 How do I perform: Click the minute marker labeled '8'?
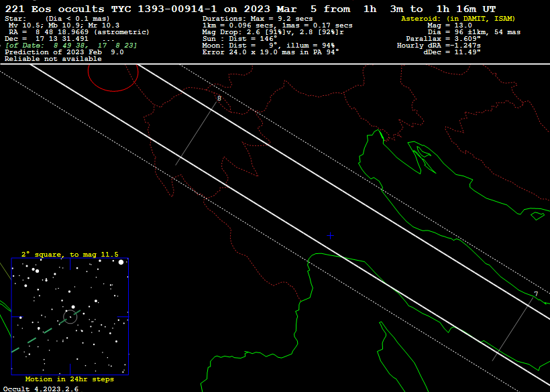(219, 99)
